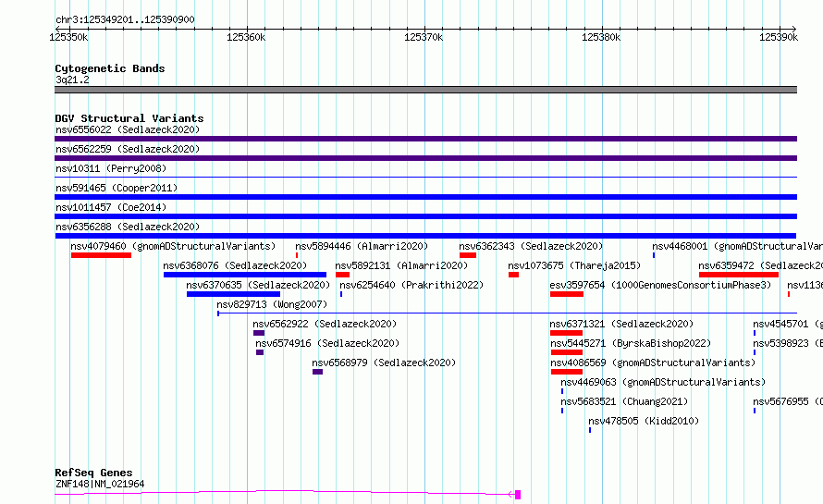Open the nsv1011457 (Coe2014) variant label
Screen dimensions: 823x504
(111, 207)
